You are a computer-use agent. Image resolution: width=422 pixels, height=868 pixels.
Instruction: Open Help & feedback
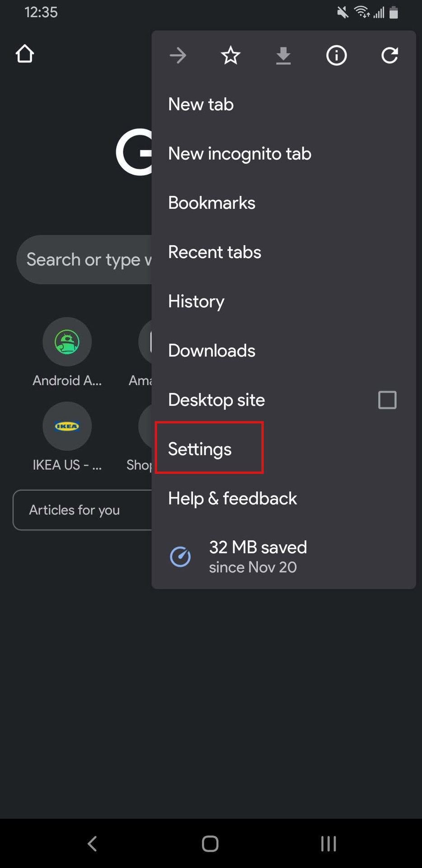click(232, 499)
